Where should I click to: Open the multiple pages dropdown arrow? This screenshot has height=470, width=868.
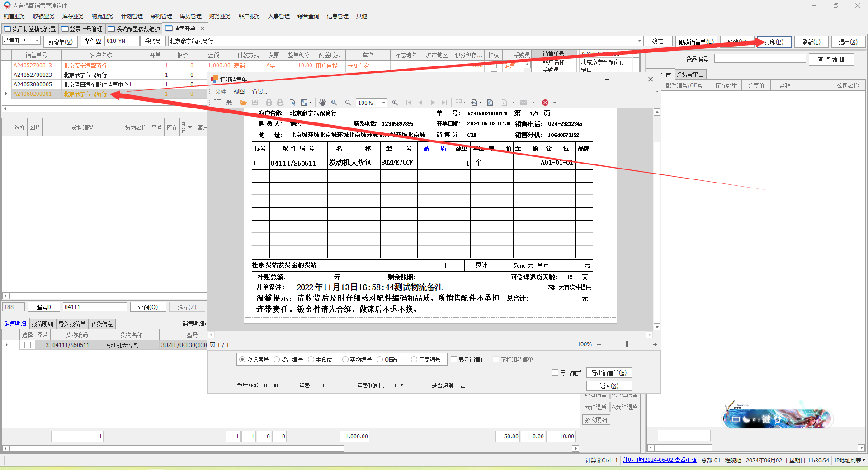[464, 103]
